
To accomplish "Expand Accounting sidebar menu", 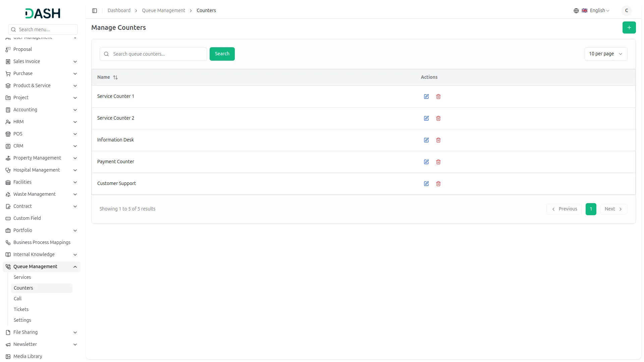I will click(75, 110).
